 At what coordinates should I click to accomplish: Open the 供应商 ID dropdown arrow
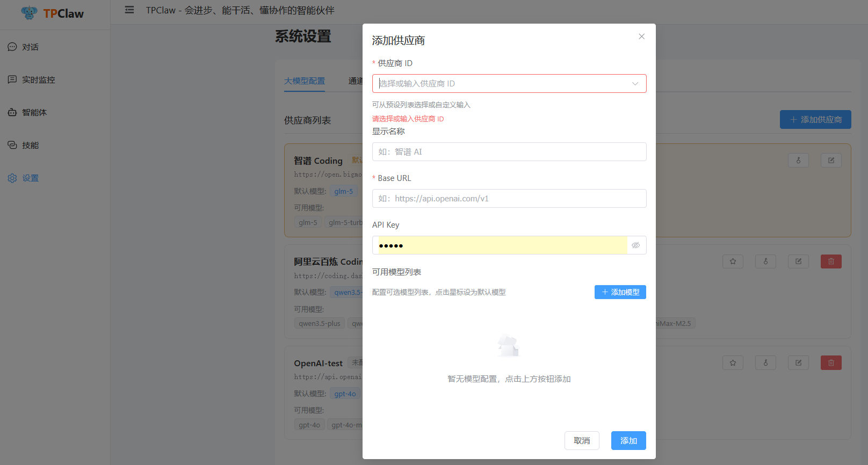click(635, 83)
